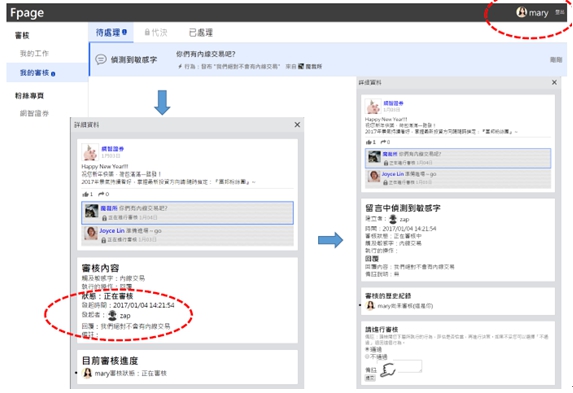573x393 pixels.
Task: Select the 通過 radio option
Action: [x=367, y=349]
